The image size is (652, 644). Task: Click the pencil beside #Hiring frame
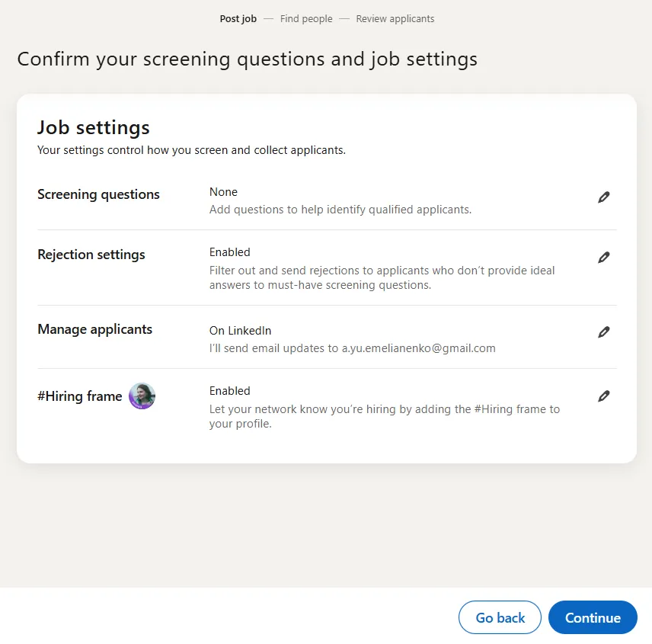point(604,396)
